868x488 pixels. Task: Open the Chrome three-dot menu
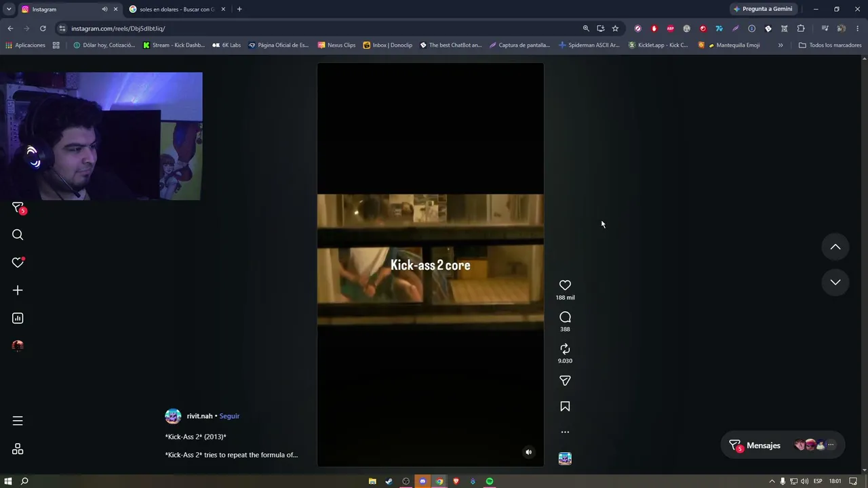click(858, 28)
